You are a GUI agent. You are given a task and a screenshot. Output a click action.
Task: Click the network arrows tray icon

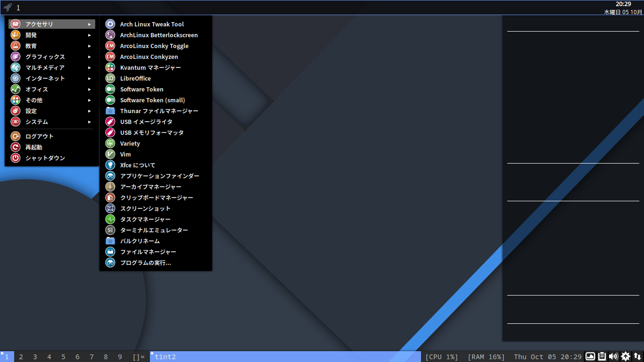[x=637, y=356]
